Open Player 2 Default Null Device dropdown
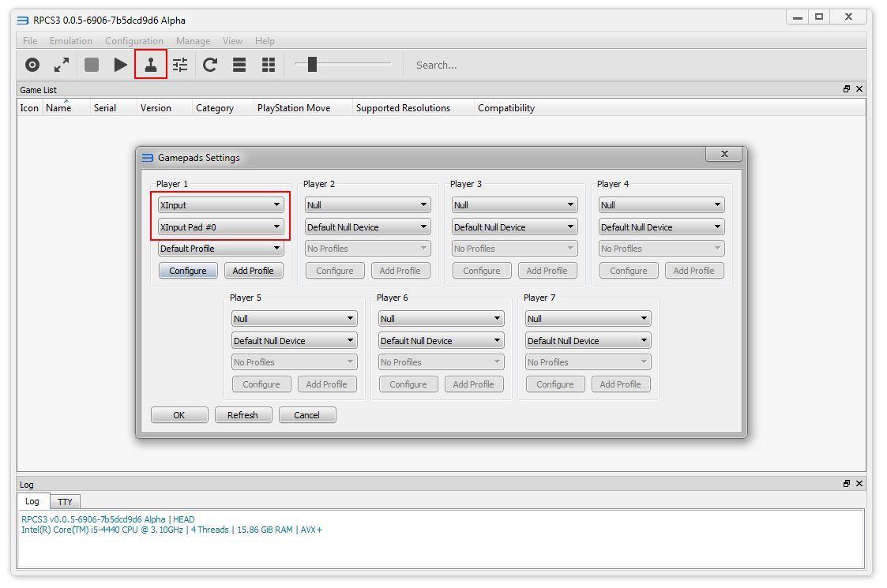The height and width of the screenshot is (588, 887). [x=368, y=227]
